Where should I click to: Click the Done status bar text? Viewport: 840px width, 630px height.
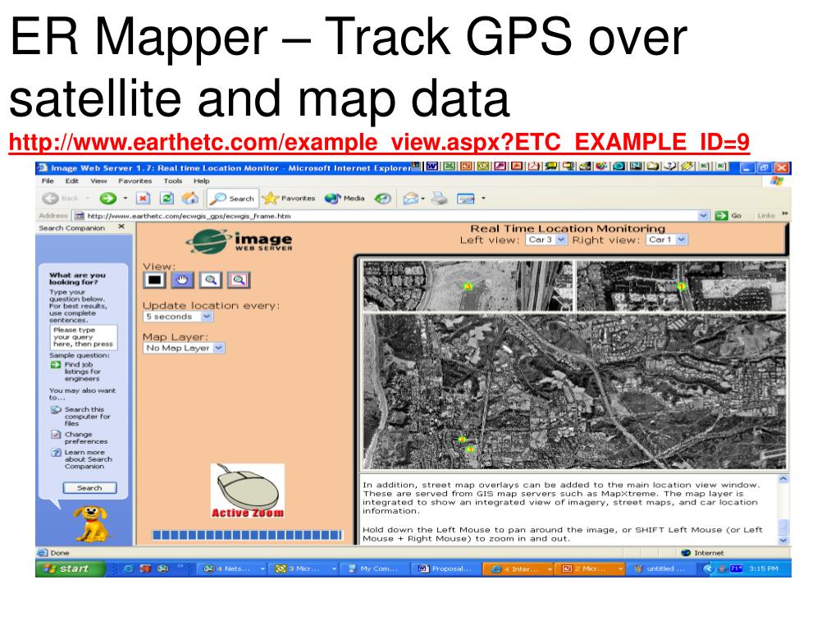[x=59, y=553]
